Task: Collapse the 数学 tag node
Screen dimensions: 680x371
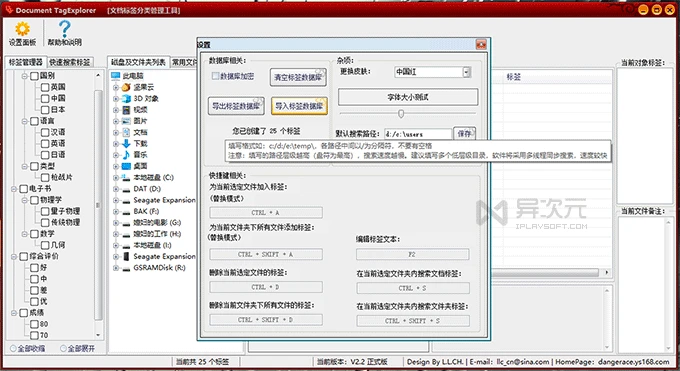Action: [x=25, y=234]
